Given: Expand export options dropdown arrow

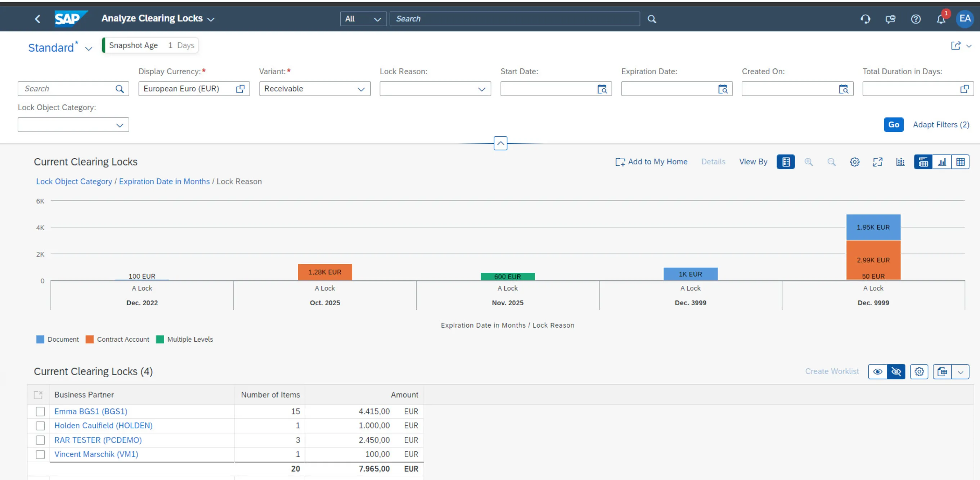Looking at the screenshot, I should (x=960, y=372).
